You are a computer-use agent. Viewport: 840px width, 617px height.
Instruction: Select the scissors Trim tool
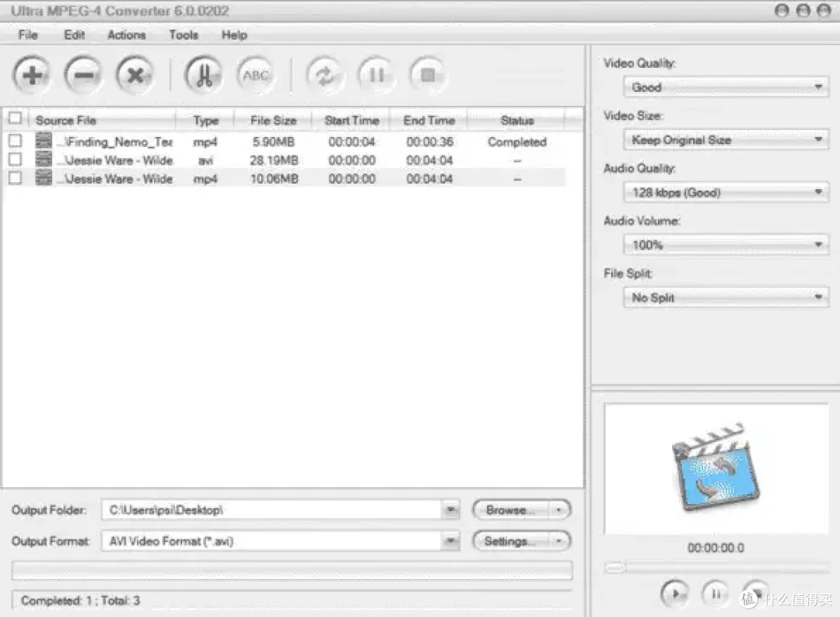tap(204, 75)
